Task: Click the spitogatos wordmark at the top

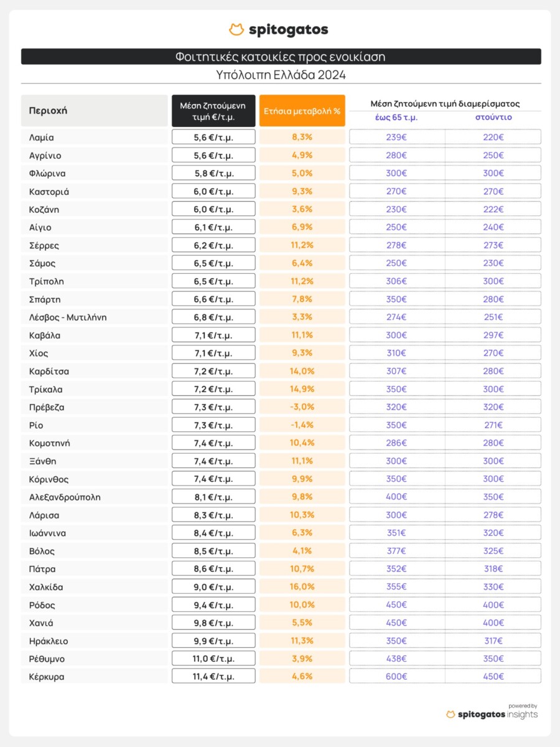Action: point(288,30)
